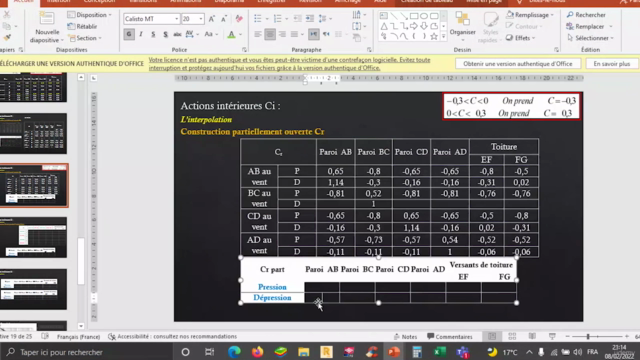Open Microsoft Teams from the taskbar

click(x=463, y=352)
